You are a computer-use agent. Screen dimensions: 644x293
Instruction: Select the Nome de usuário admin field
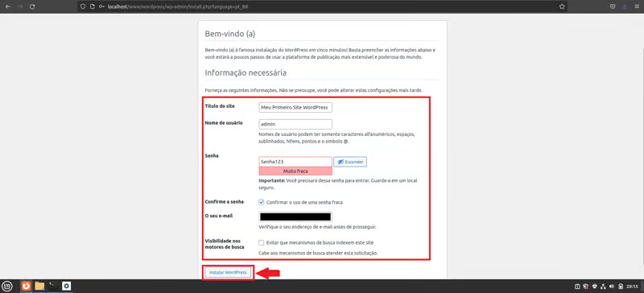[295, 124]
